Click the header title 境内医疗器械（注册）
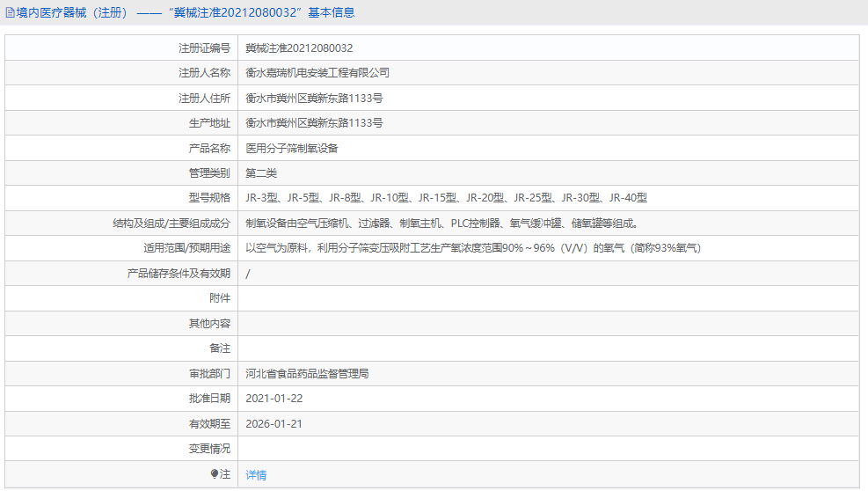 pyautogui.click(x=71, y=13)
